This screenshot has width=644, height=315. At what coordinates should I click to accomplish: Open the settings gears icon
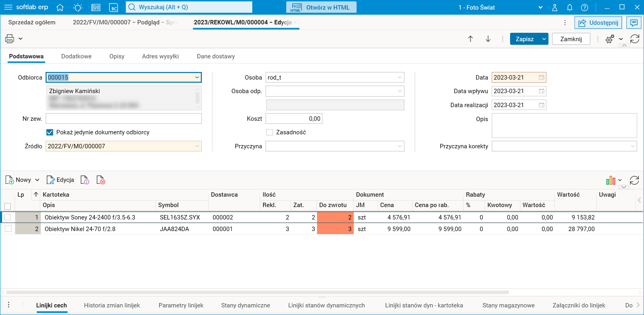click(x=610, y=39)
